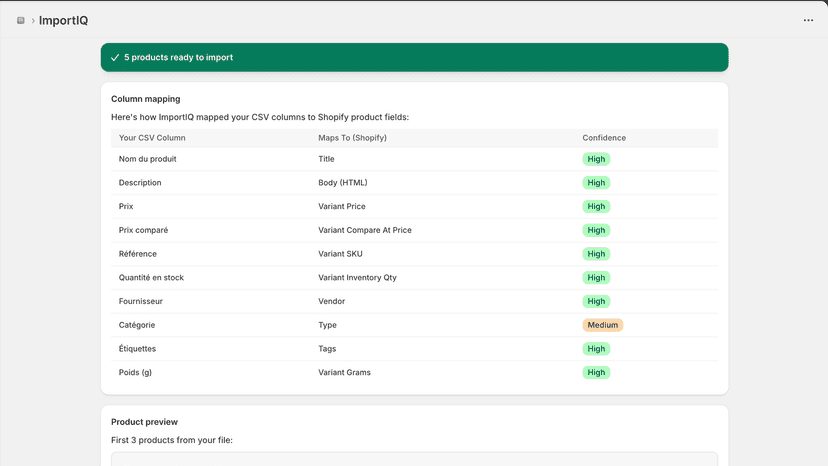Image resolution: width=828 pixels, height=466 pixels.
Task: Select the 'Description' CSV column cell
Action: 140,183
